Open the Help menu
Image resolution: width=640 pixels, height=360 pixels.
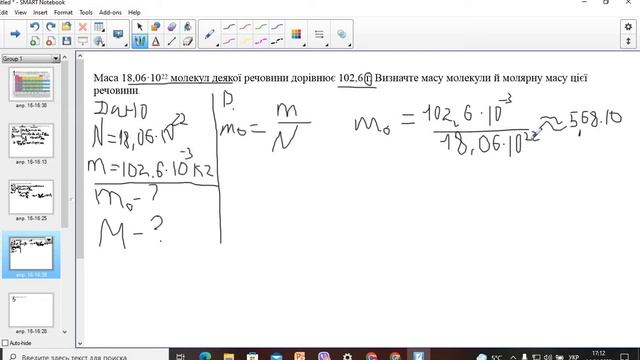click(134, 13)
